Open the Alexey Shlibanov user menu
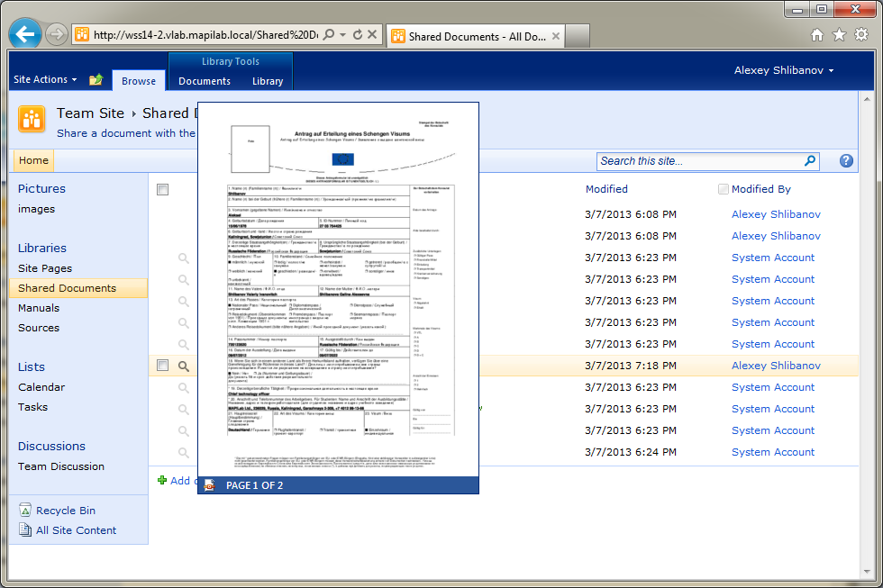 click(x=783, y=70)
